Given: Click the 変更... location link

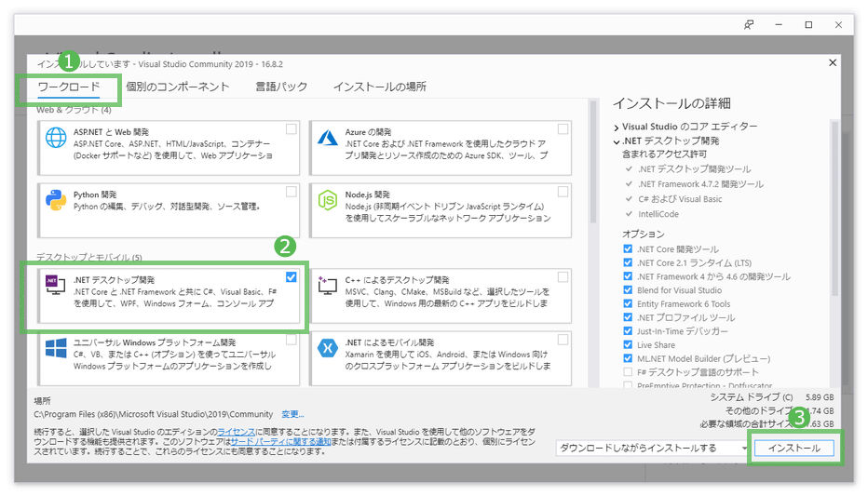Looking at the screenshot, I should click(292, 414).
